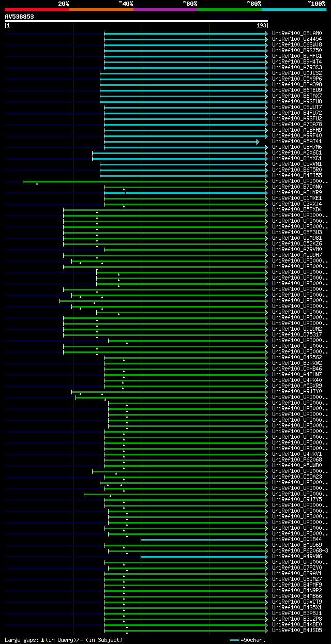
Task: Click the UniRef100_B4FU72 label
Action: [x=297, y=113]
